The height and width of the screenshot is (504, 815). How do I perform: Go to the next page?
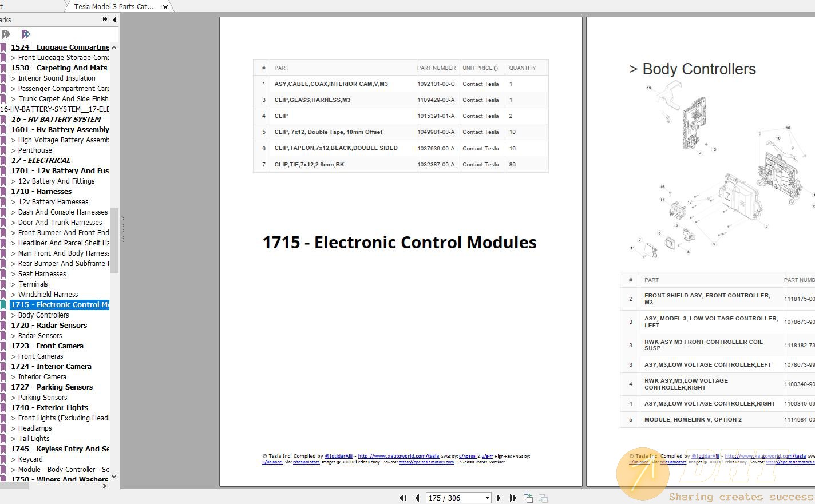(499, 498)
